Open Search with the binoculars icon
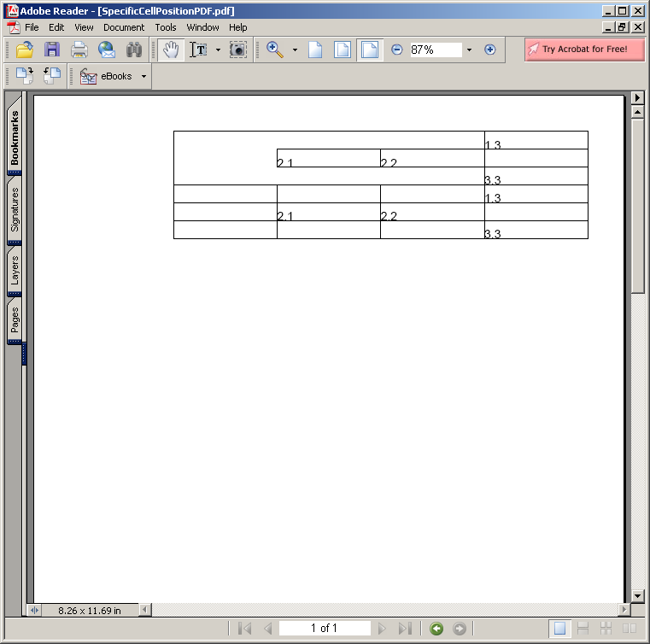 [134, 50]
